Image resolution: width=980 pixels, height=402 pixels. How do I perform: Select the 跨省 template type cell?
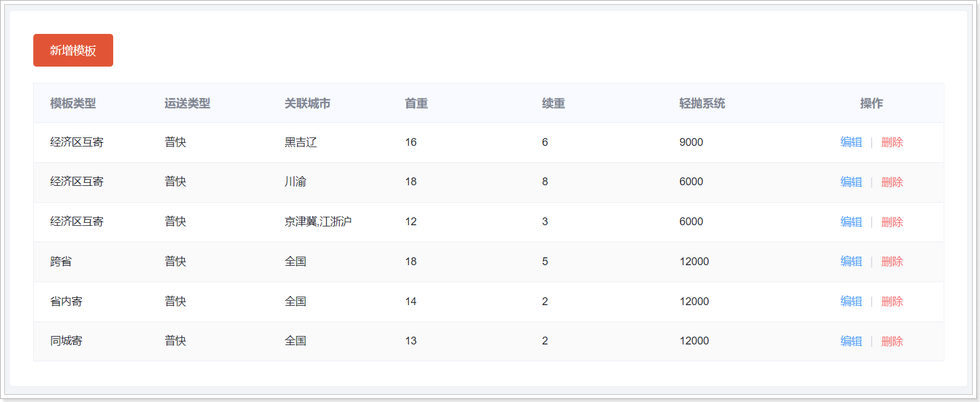click(61, 262)
